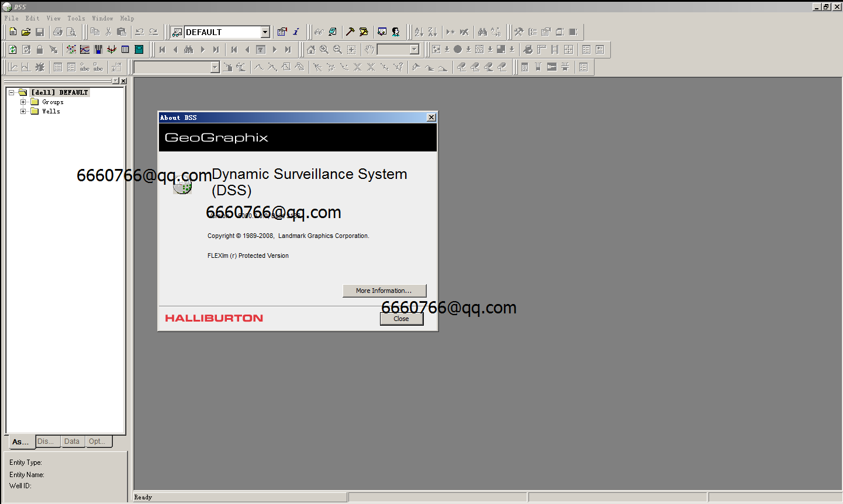This screenshot has height=504, width=843.
Task: Switch to the Dis... panel tab
Action: coord(47,441)
